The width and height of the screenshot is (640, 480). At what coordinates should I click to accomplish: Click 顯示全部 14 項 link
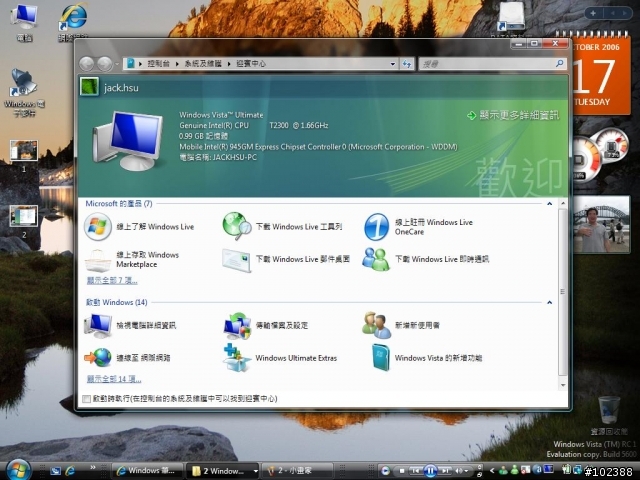tap(114, 379)
